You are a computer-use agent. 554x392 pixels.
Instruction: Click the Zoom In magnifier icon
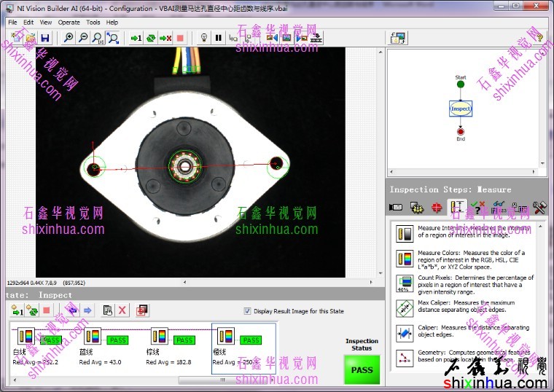69,38
